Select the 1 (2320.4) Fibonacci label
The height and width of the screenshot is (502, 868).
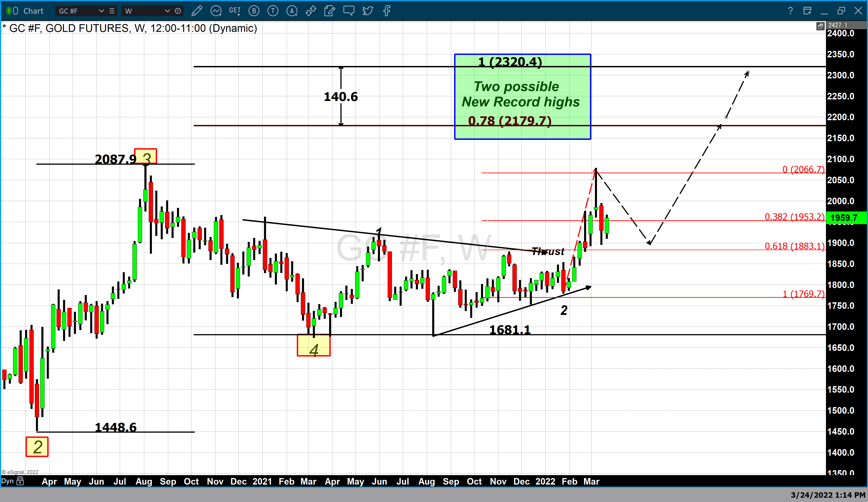(510, 62)
